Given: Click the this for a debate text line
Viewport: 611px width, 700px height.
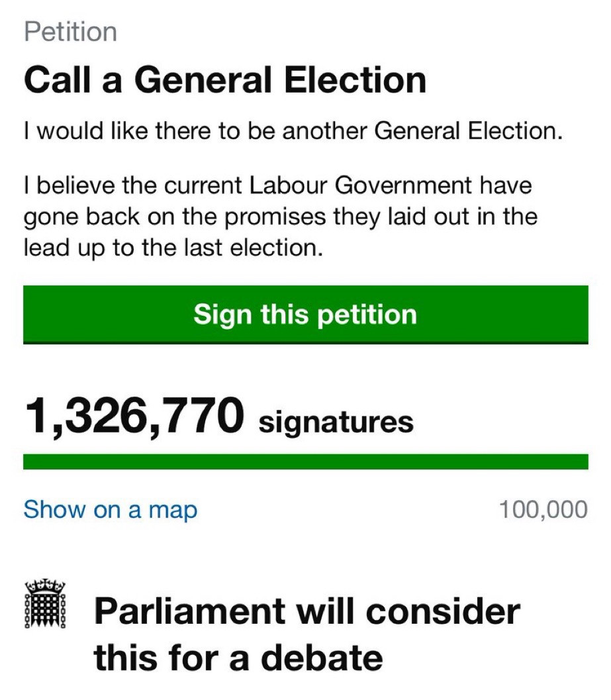Looking at the screenshot, I should click(238, 658).
